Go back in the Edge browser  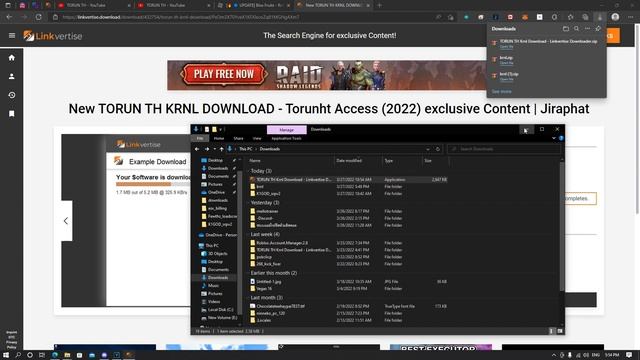pyautogui.click(x=9, y=17)
